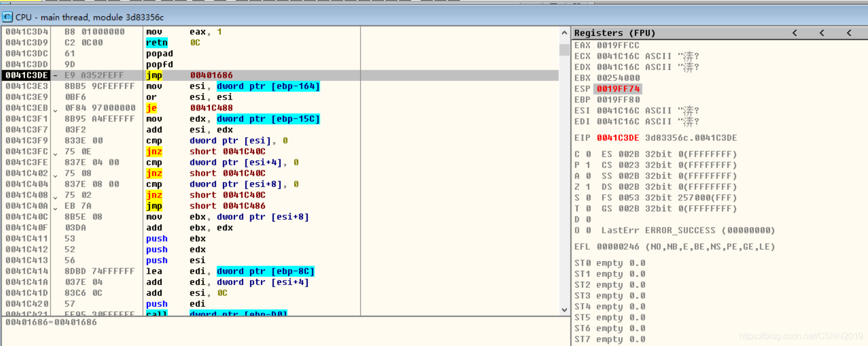Click third left arrow in Registers header
Viewport: 868px width, 346px height.
849,33
